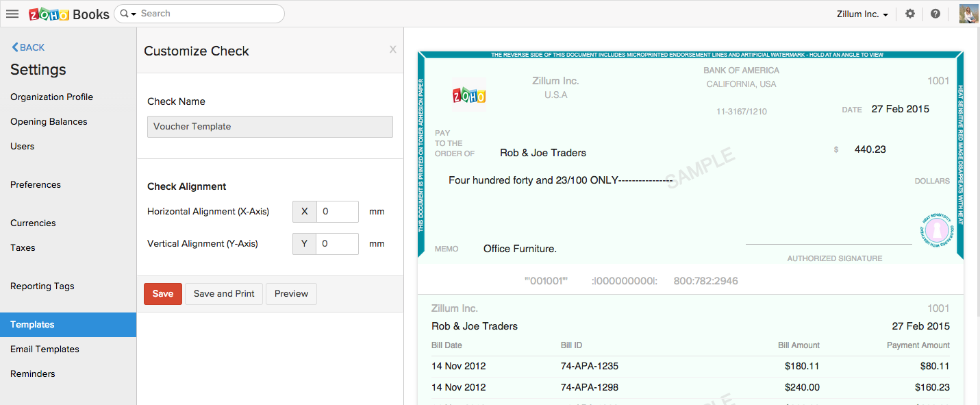This screenshot has height=405, width=980.
Task: Preview the check template
Action: coord(291,293)
